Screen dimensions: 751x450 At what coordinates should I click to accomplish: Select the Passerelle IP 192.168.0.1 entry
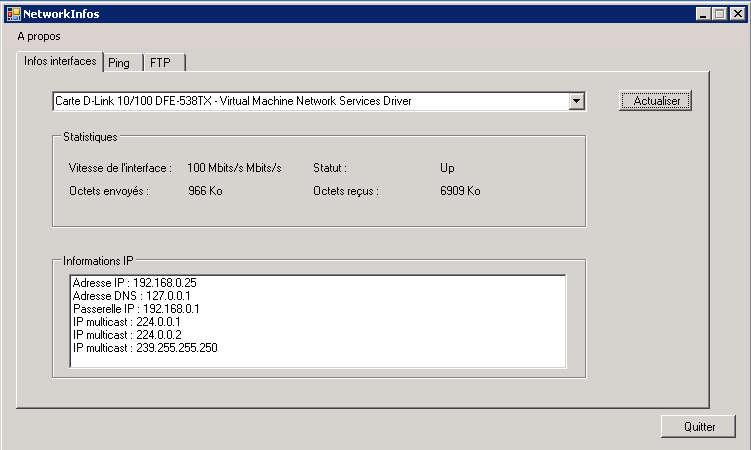(136, 309)
